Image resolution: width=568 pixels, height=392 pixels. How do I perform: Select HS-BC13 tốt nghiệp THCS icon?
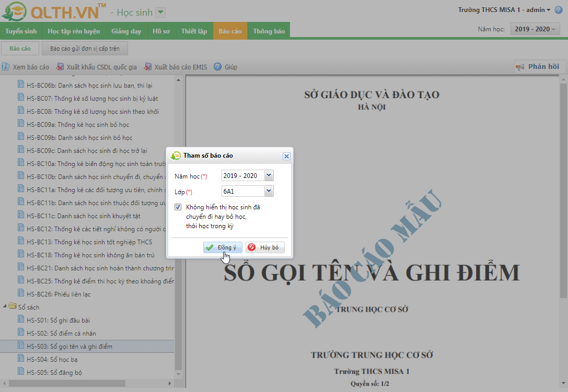pos(21,241)
